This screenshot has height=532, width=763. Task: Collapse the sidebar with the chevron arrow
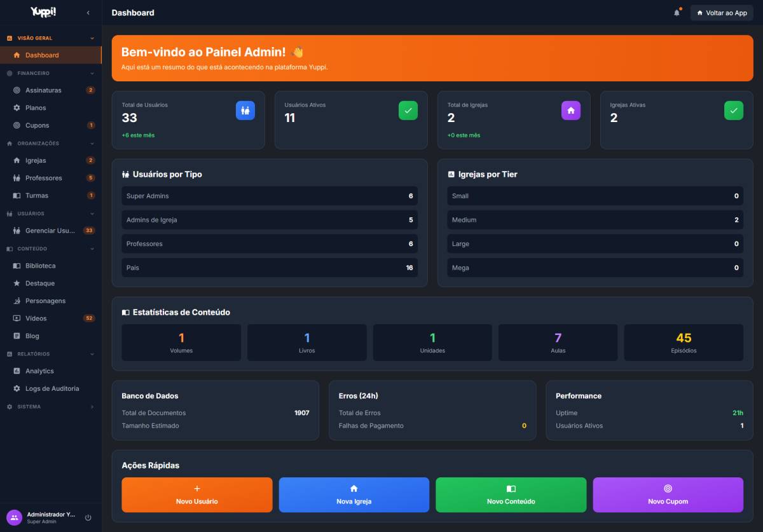pos(88,13)
